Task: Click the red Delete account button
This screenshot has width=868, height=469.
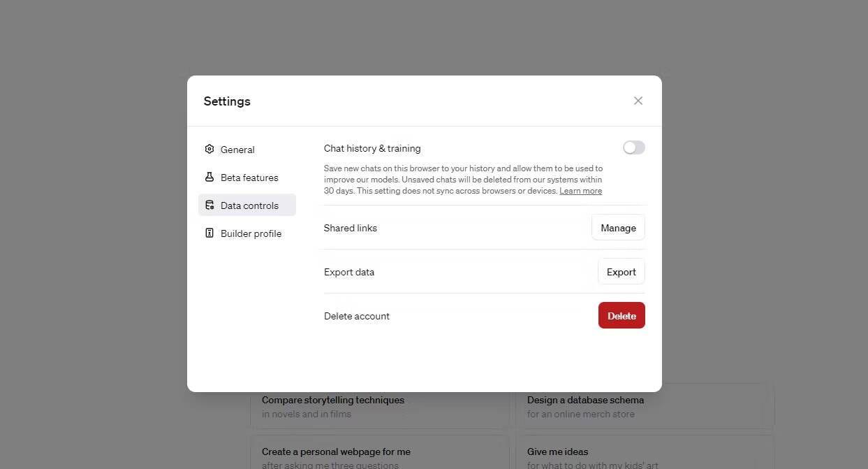Action: coord(621,316)
